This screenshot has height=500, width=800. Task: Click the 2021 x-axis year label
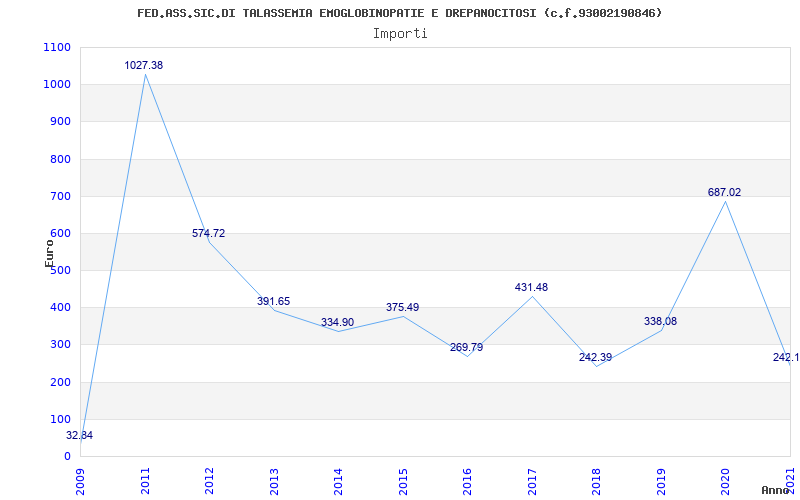pyautogui.click(x=790, y=482)
